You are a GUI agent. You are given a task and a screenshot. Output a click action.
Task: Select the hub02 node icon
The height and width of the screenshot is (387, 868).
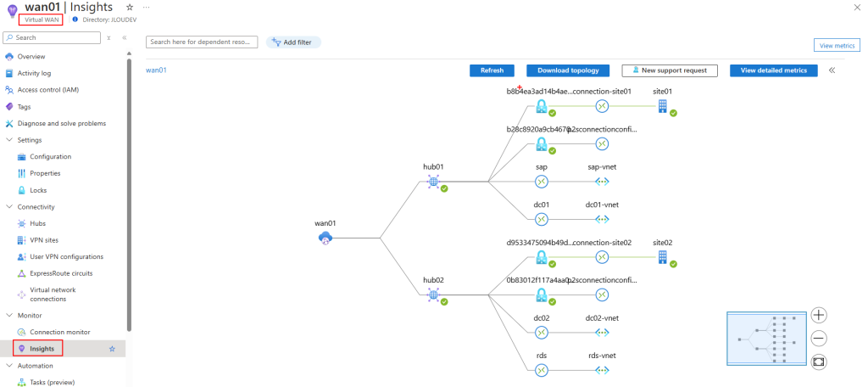click(x=434, y=295)
